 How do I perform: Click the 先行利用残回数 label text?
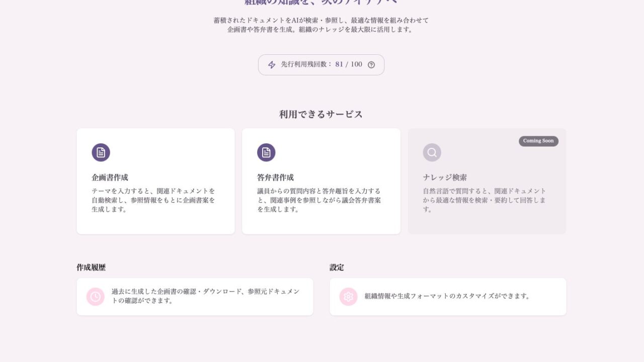pyautogui.click(x=306, y=65)
